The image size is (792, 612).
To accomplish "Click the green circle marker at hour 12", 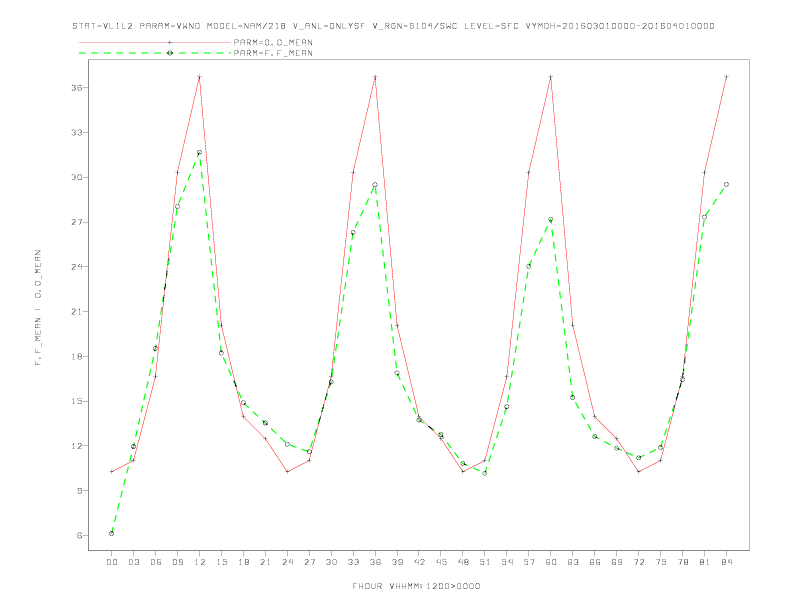I will click(x=200, y=152).
